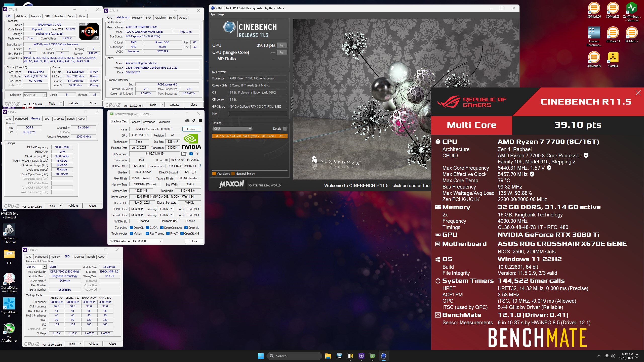Open the 3DMark 11 desktop shortcut
644x362 pixels.
(x=613, y=35)
